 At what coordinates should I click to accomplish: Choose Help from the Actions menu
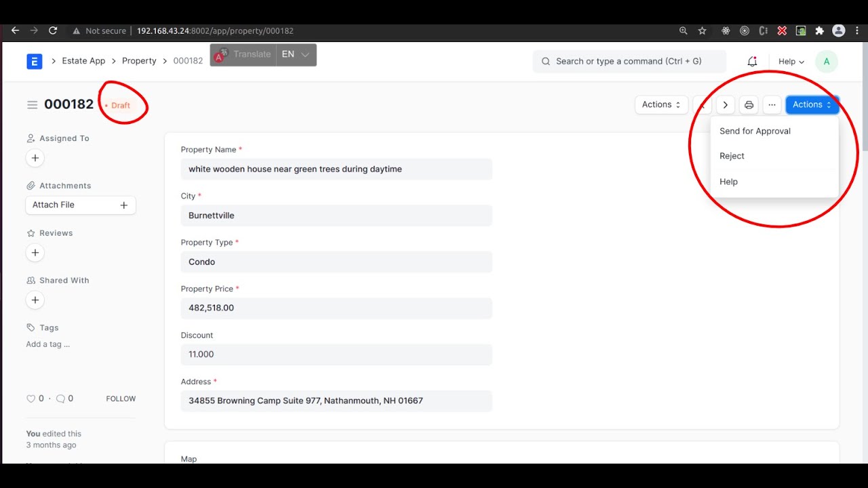pos(774,182)
